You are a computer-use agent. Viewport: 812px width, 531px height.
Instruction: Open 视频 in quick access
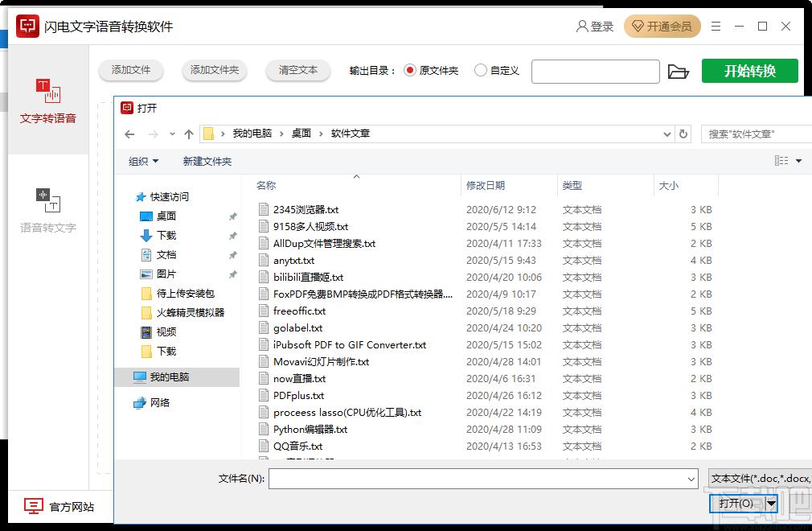point(166,331)
